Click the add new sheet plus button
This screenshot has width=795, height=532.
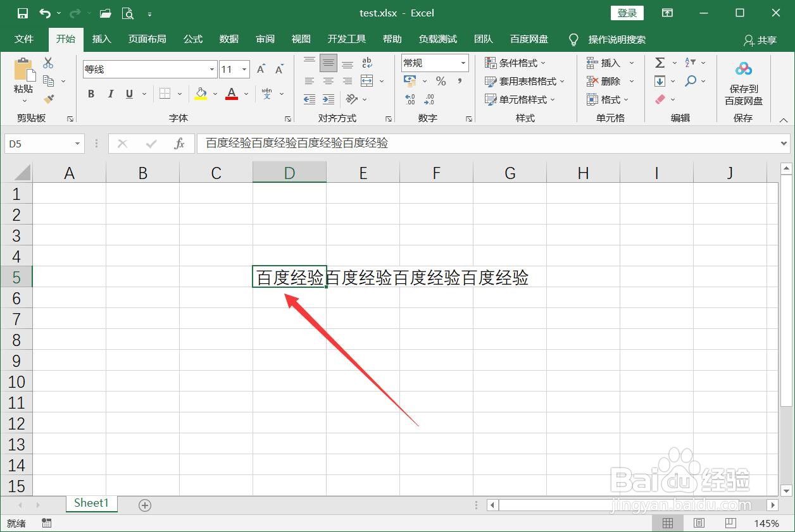(x=145, y=505)
